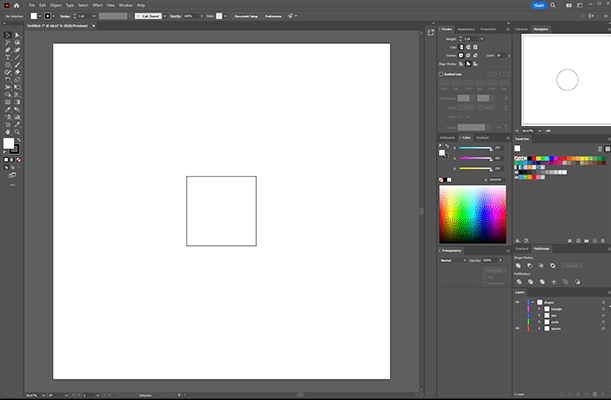Switch to the Gradient tab

(482, 137)
